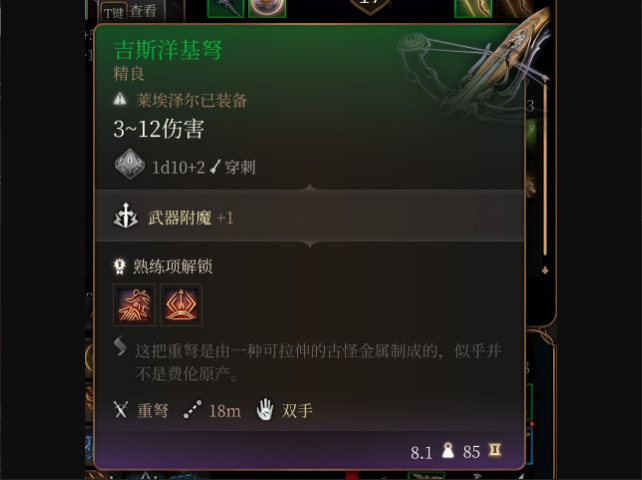Select the round shield item slot at top

tap(267, 8)
